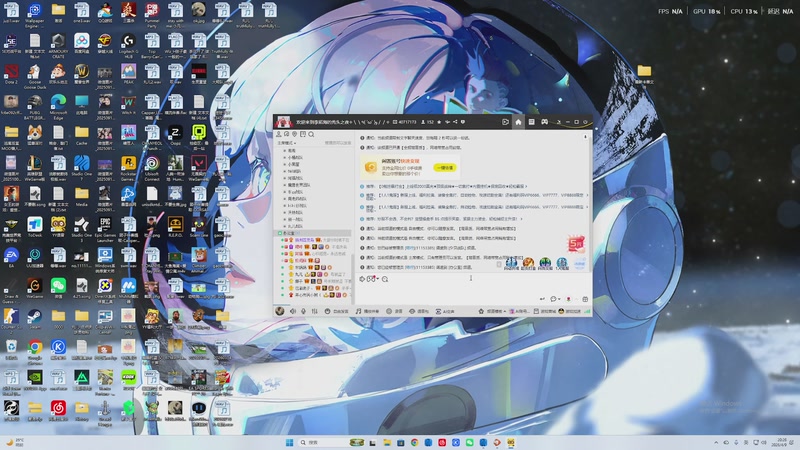Open the Rockstar Games desktop shortcut
This screenshot has height=450, width=800.
pos(128,168)
